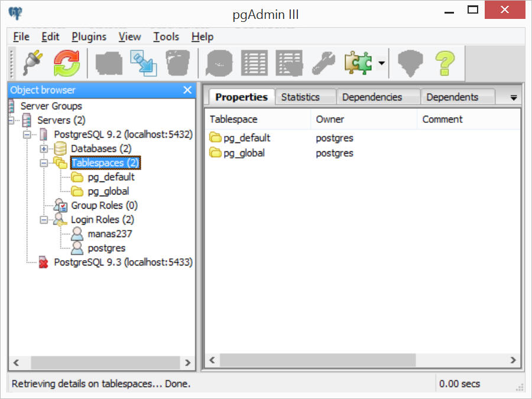This screenshot has height=399, width=532.
Task: Click the View filtered data icon
Action: (289, 63)
